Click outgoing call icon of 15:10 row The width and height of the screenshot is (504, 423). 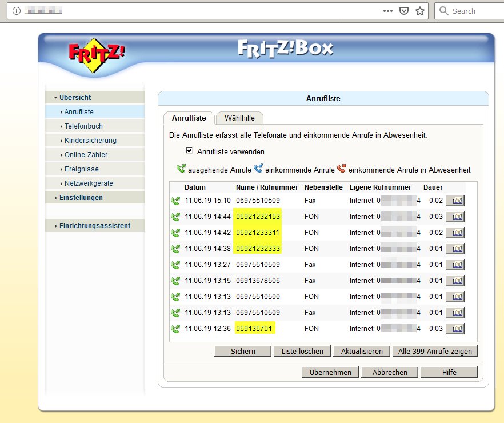point(175,201)
